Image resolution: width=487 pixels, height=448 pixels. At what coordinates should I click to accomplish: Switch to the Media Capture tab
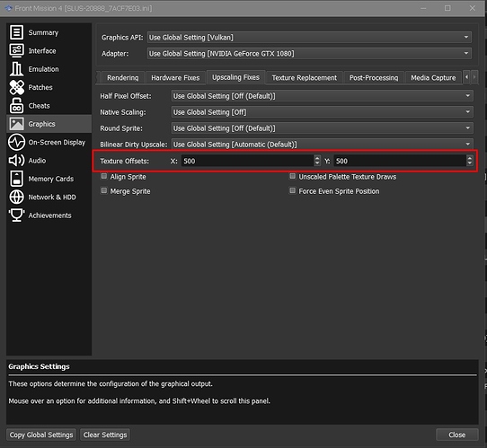pyautogui.click(x=433, y=77)
